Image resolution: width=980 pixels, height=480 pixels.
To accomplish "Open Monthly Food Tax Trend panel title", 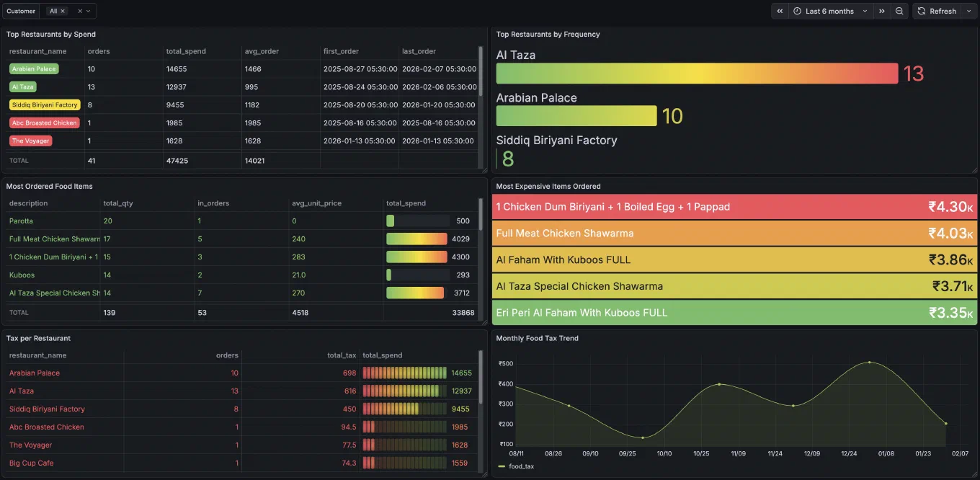I will (537, 338).
